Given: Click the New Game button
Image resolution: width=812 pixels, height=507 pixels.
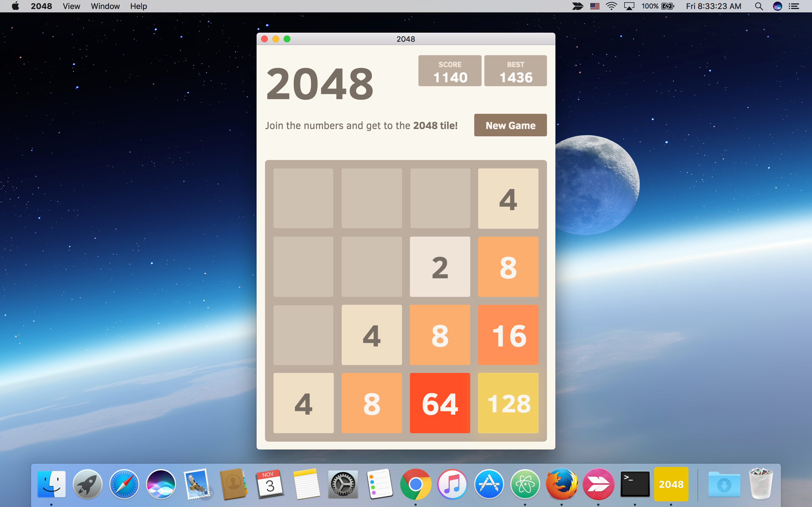Looking at the screenshot, I should click(x=510, y=125).
